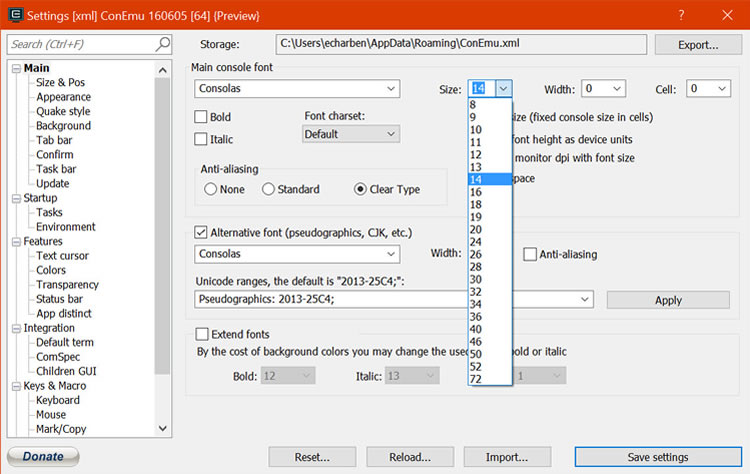Screen dimensions: 750x474
Task: Open alternative font Consolas dropdown
Action: tap(297, 254)
